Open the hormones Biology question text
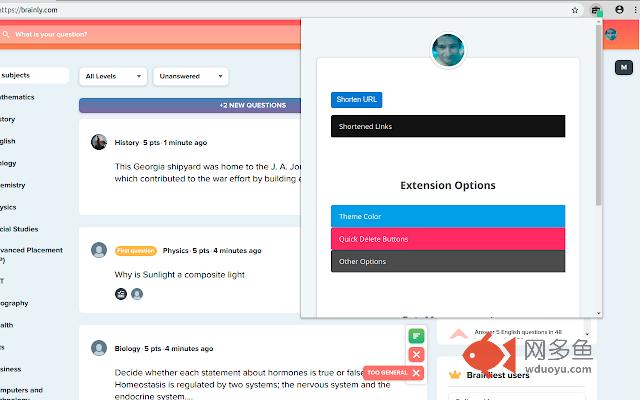 252,384
